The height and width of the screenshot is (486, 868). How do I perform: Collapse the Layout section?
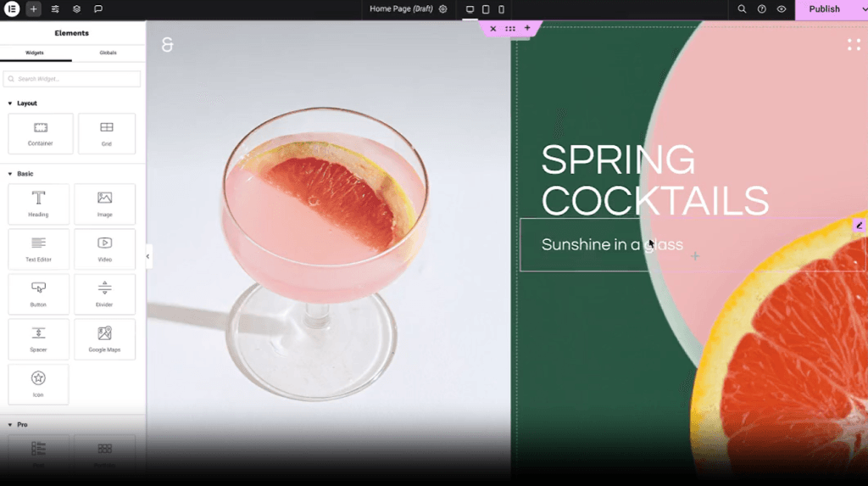click(x=23, y=103)
